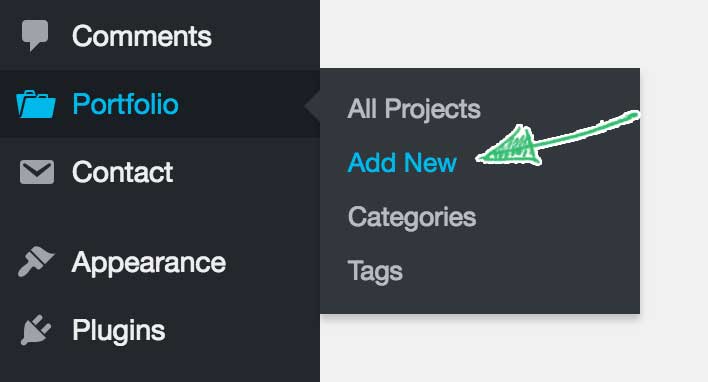Click the Comments speech bubble icon

coord(35,35)
